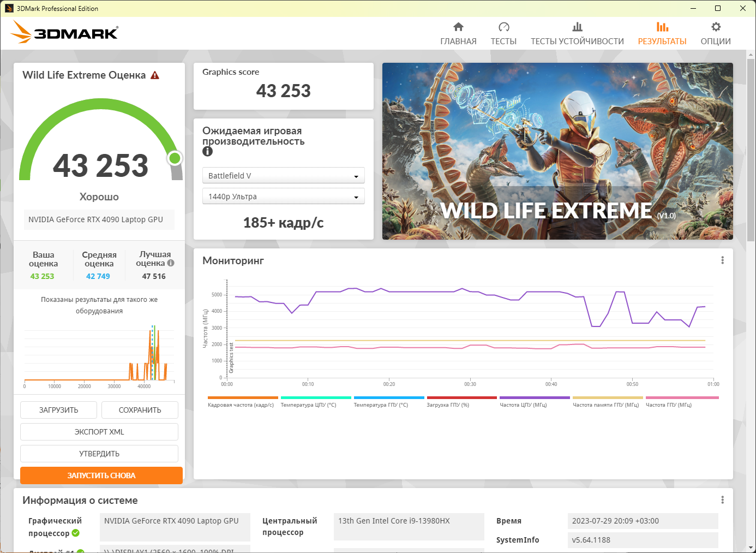Click the 3DMark logo
Viewport: 756px width, 553px height.
[64, 32]
